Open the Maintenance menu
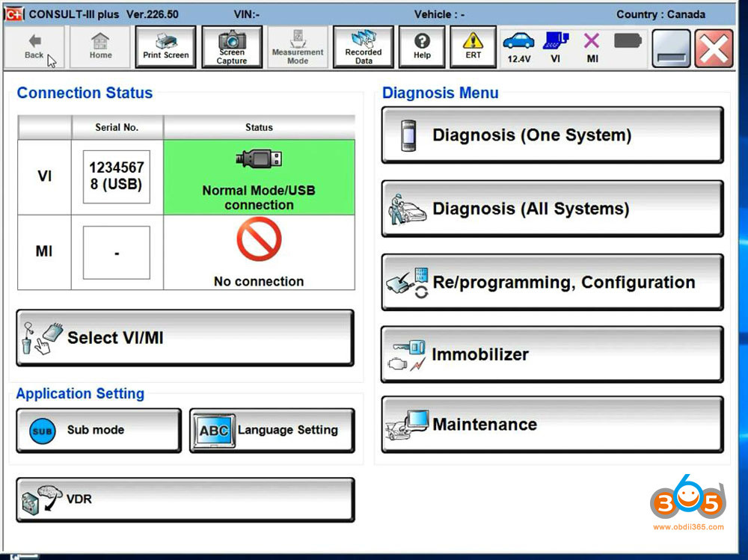This screenshot has height=560, width=748. pos(552,425)
